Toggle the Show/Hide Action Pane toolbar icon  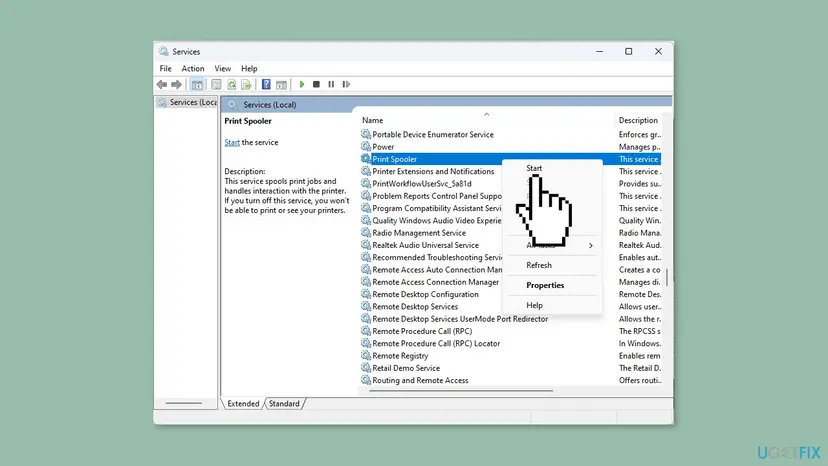coord(281,85)
